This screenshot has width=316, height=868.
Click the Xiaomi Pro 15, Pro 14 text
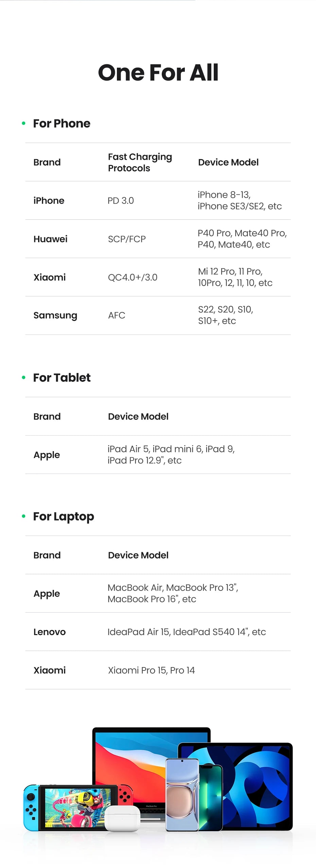pyautogui.click(x=151, y=670)
